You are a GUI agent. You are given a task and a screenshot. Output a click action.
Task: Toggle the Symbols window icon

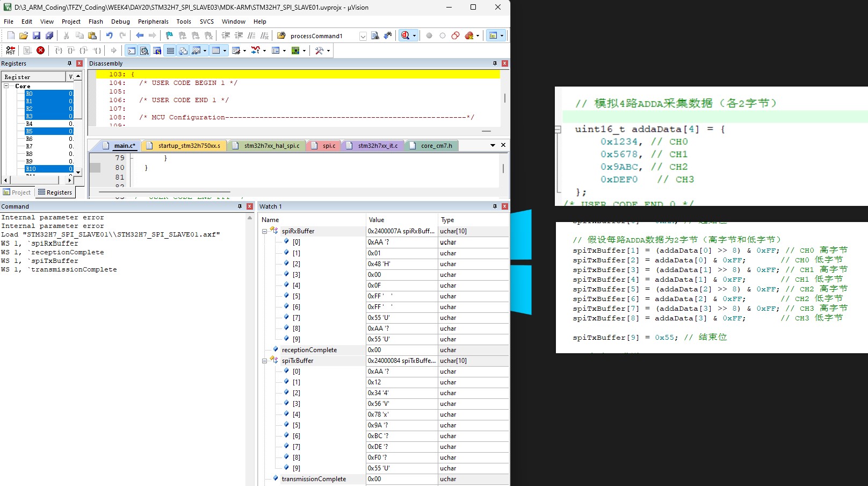[157, 51]
